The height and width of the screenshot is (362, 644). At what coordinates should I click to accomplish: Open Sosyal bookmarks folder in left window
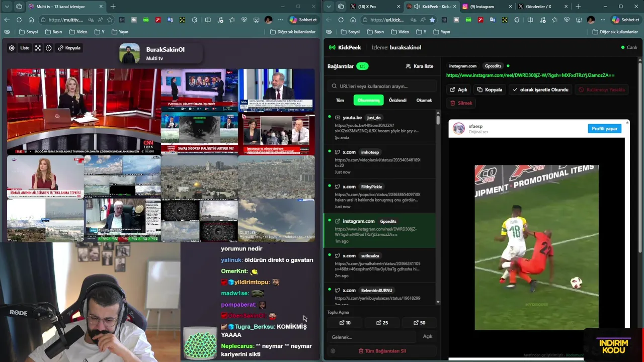(28, 32)
